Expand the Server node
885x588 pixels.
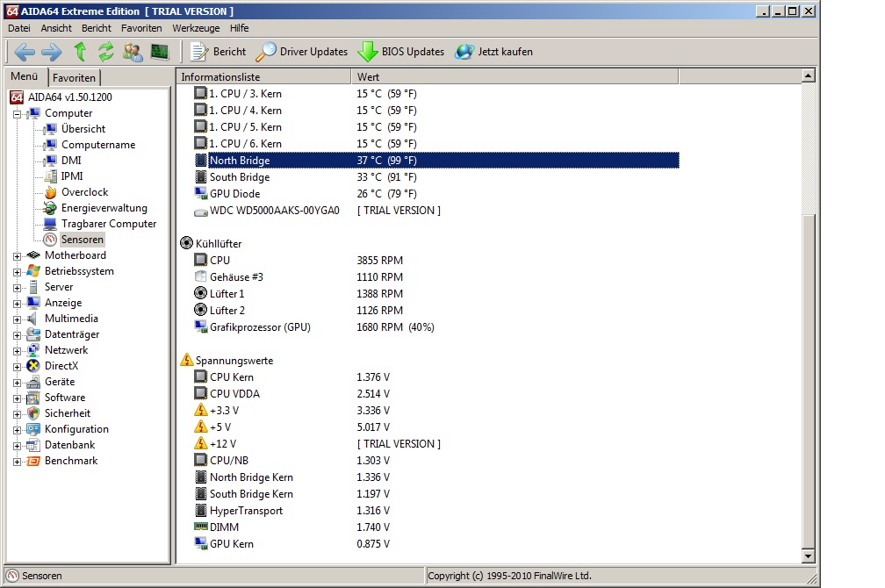coord(17,288)
